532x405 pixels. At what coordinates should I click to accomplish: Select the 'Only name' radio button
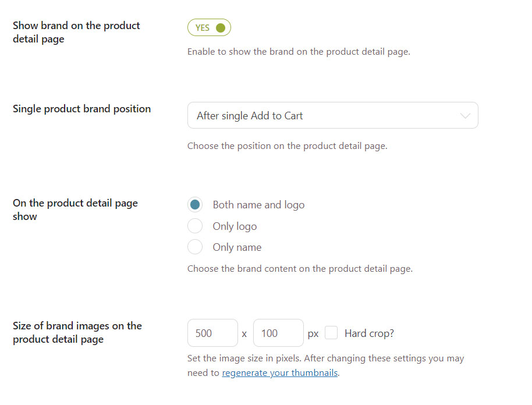[195, 247]
